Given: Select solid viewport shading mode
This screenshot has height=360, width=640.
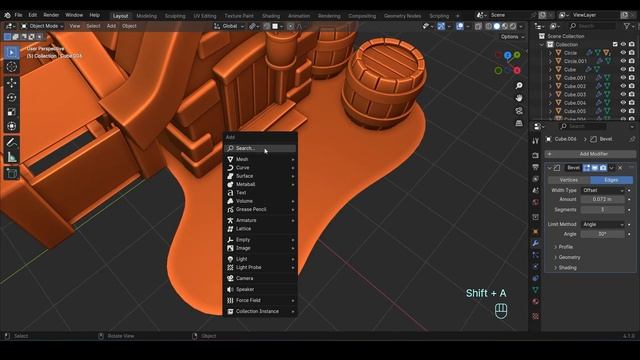Looking at the screenshot, I should (497, 26).
